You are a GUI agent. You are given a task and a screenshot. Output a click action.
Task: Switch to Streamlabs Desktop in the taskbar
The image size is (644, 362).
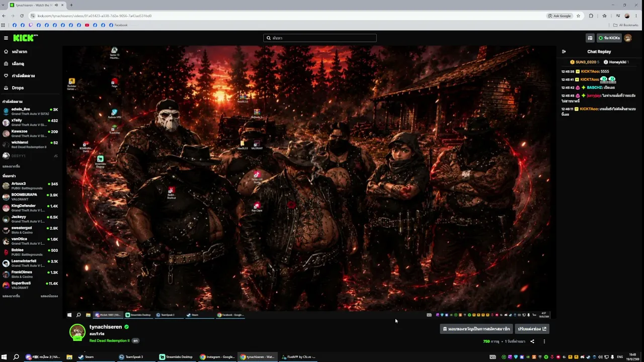(176, 357)
